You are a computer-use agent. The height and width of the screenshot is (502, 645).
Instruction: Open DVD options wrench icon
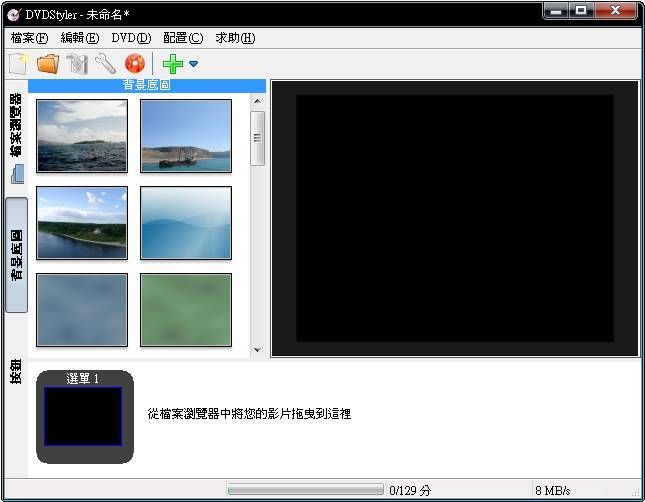pos(105,64)
